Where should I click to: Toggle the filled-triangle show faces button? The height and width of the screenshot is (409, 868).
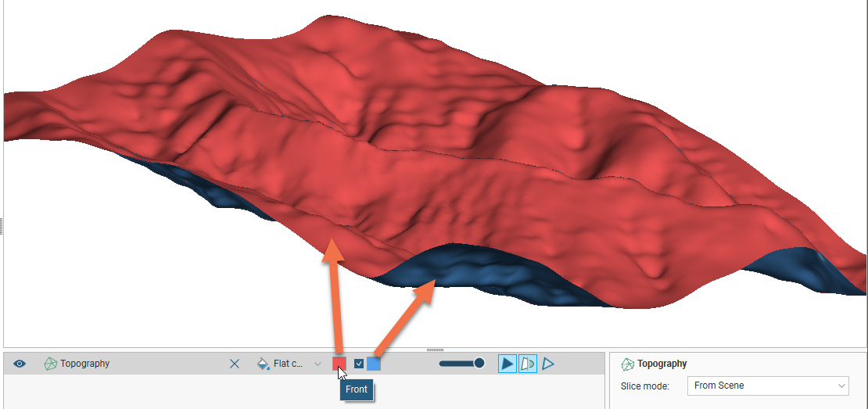pos(508,364)
